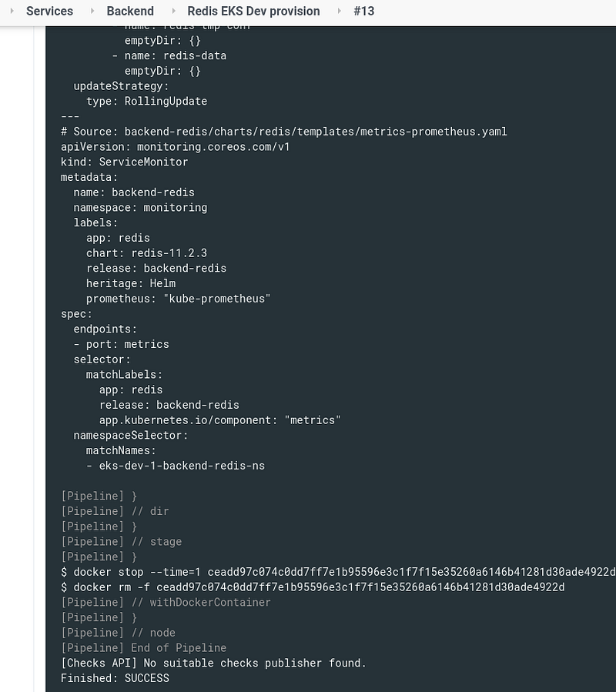This screenshot has width=616, height=692.
Task: Click the eks-dev-1-backend-redis-ns entry
Action: coord(176,466)
